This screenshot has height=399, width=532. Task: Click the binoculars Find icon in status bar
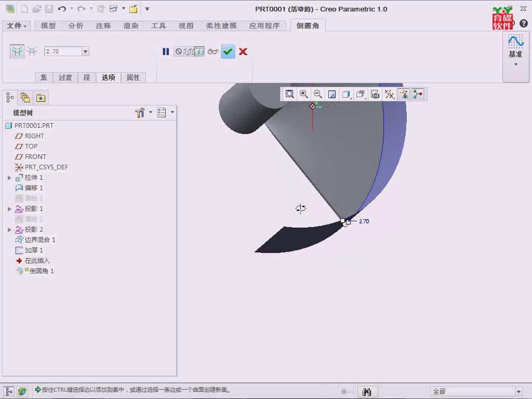click(x=367, y=392)
